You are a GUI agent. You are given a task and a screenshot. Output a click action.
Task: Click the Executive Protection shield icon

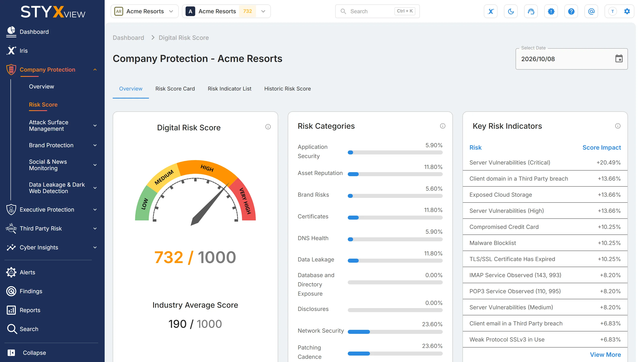tap(11, 209)
